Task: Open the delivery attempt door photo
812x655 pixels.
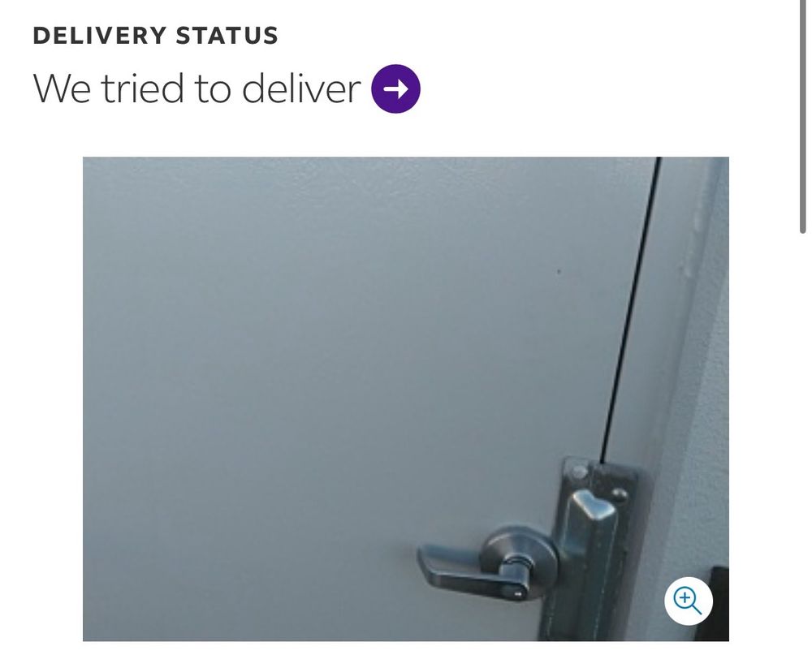Action: click(405, 399)
